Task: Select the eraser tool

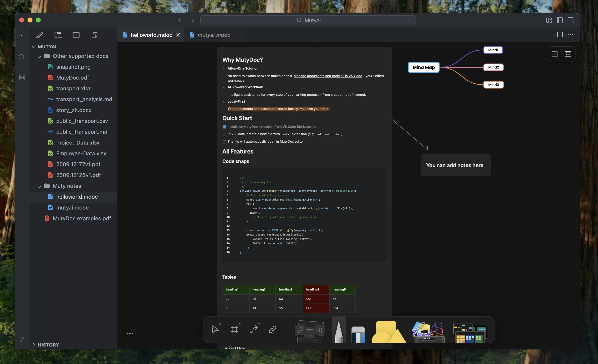Action: point(358,334)
